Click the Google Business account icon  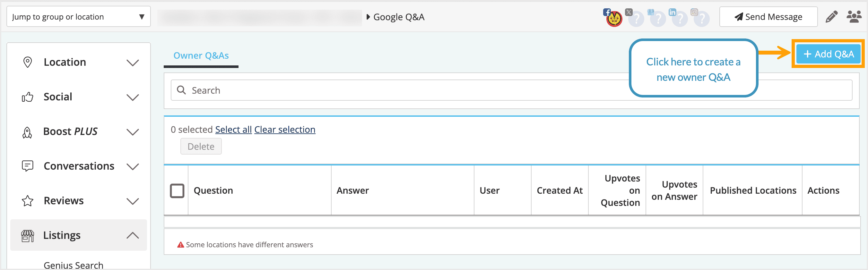click(x=657, y=18)
